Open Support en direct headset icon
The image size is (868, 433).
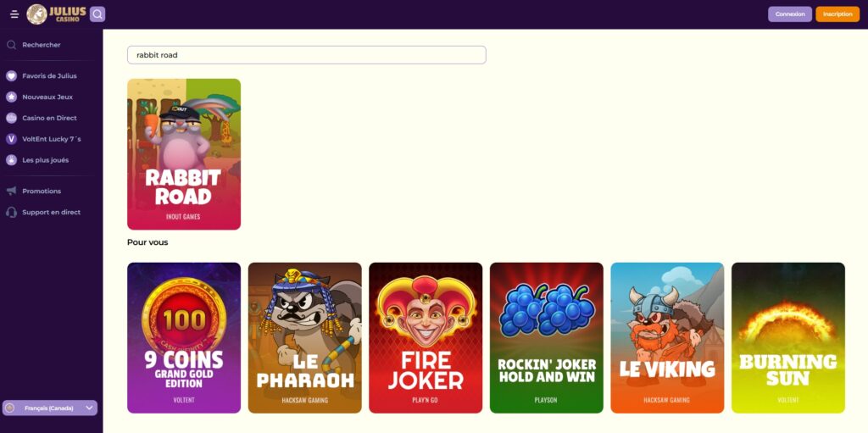pyautogui.click(x=11, y=212)
